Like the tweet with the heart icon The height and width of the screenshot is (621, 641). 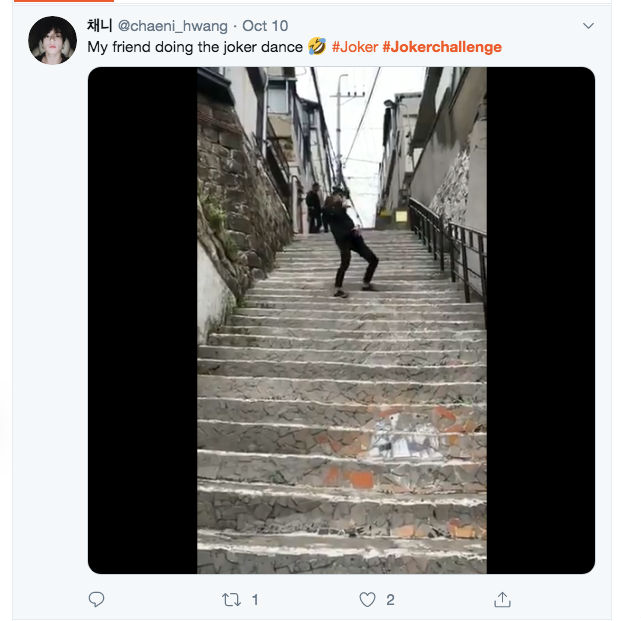click(367, 599)
